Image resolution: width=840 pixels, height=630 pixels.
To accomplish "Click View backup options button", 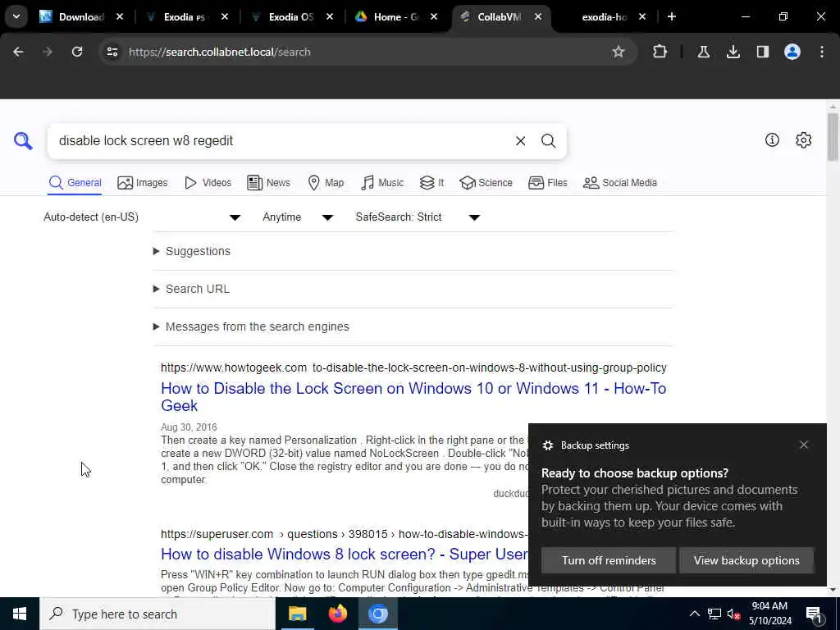I will tap(746, 560).
